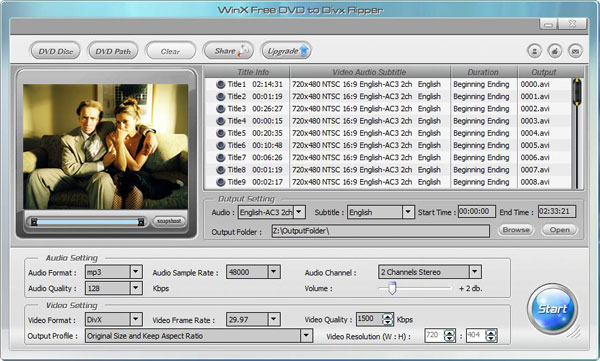Image resolution: width=600 pixels, height=361 pixels.
Task: Click the big blue Start button
Action: (552, 309)
